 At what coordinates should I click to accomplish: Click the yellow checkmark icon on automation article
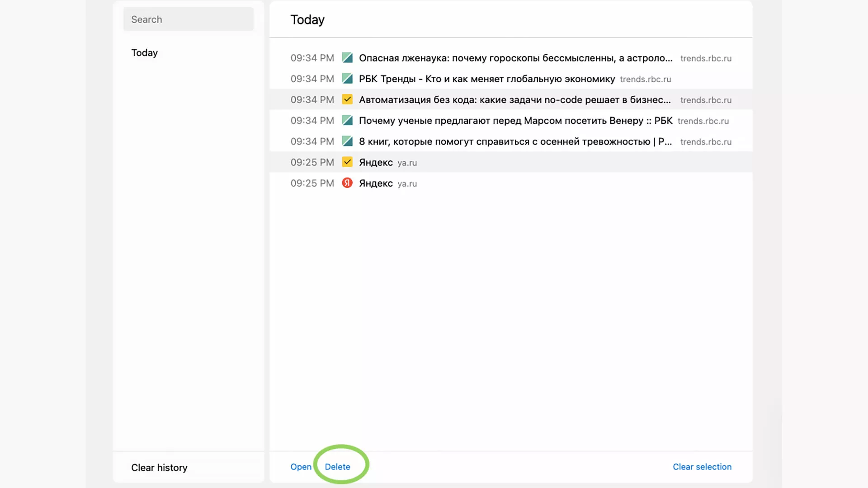(x=347, y=99)
